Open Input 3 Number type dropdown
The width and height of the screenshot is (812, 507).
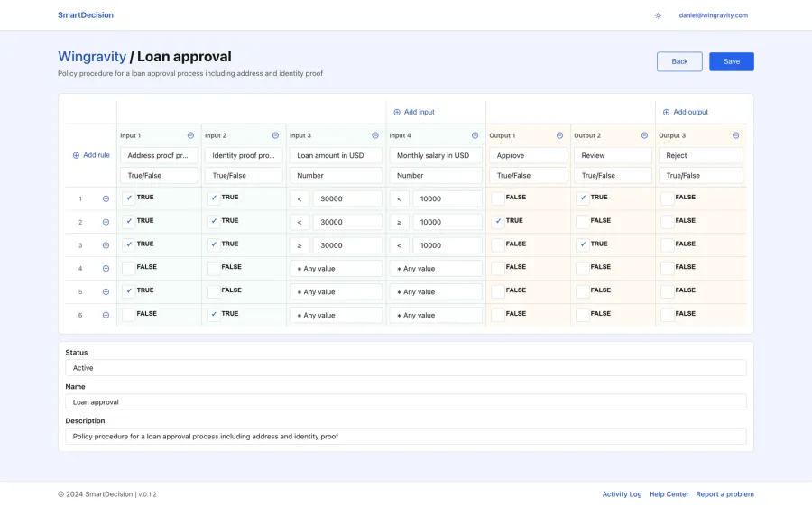click(337, 176)
